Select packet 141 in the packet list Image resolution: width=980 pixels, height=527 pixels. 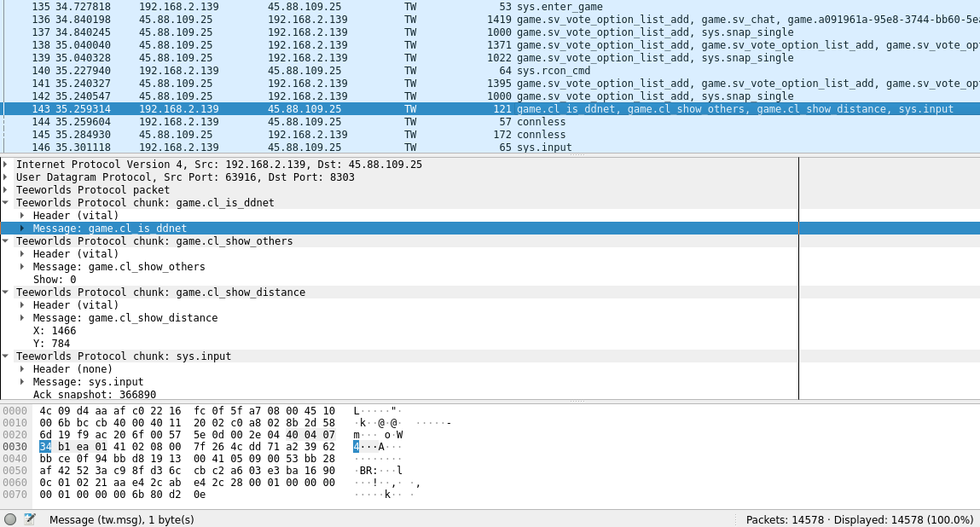click(490, 84)
